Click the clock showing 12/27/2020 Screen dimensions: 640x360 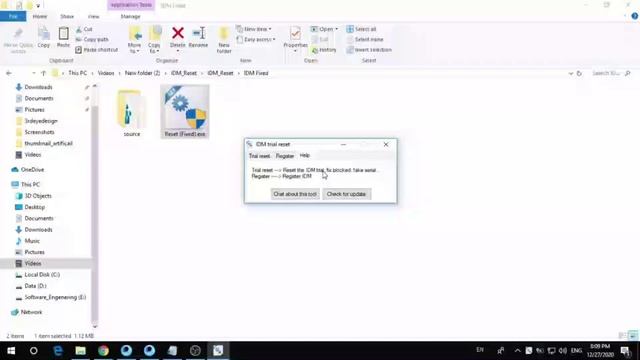pyautogui.click(x=600, y=351)
